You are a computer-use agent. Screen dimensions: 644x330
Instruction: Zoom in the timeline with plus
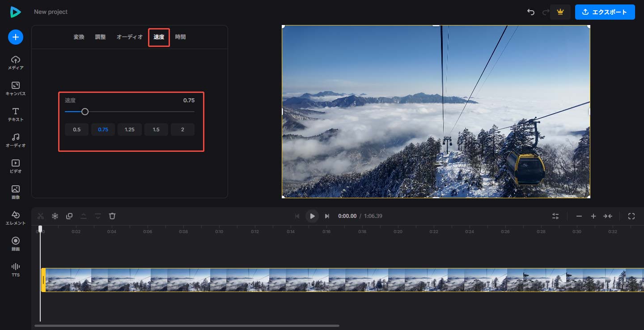[x=593, y=216]
